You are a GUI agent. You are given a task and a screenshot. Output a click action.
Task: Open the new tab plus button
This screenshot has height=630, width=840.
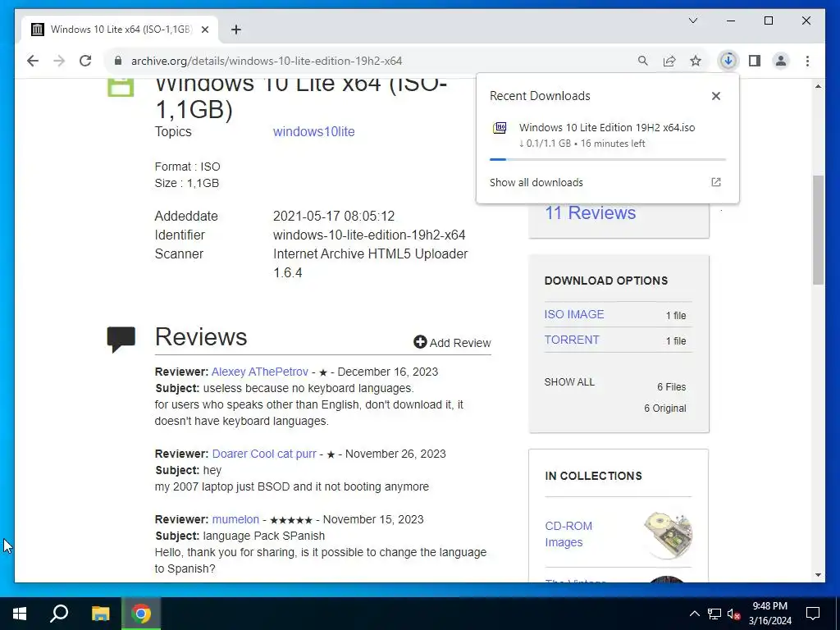[235, 30]
